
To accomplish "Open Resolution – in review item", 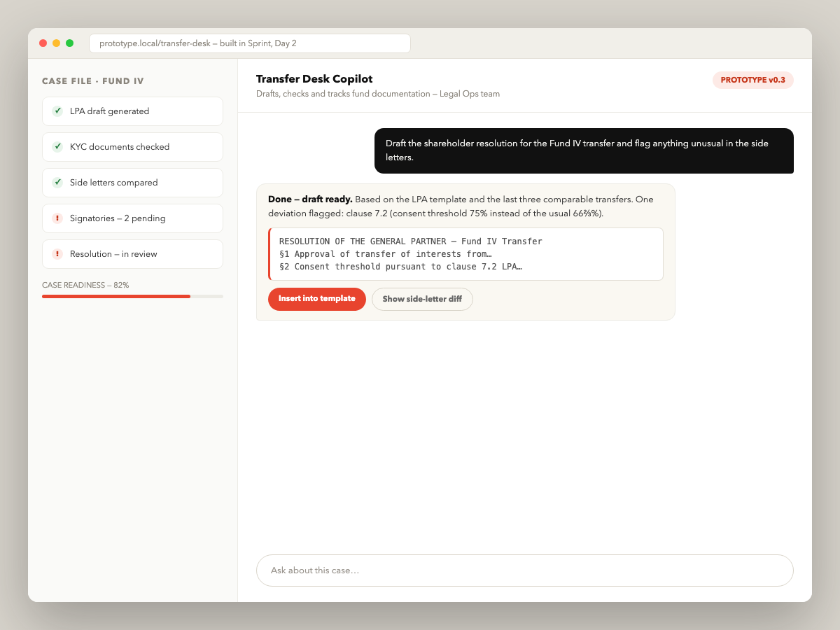I will pos(132,254).
